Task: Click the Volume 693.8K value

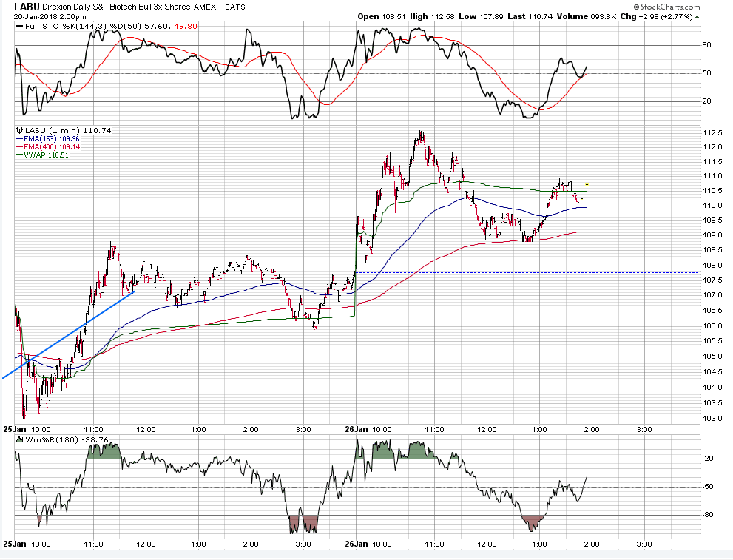Action: point(587,16)
